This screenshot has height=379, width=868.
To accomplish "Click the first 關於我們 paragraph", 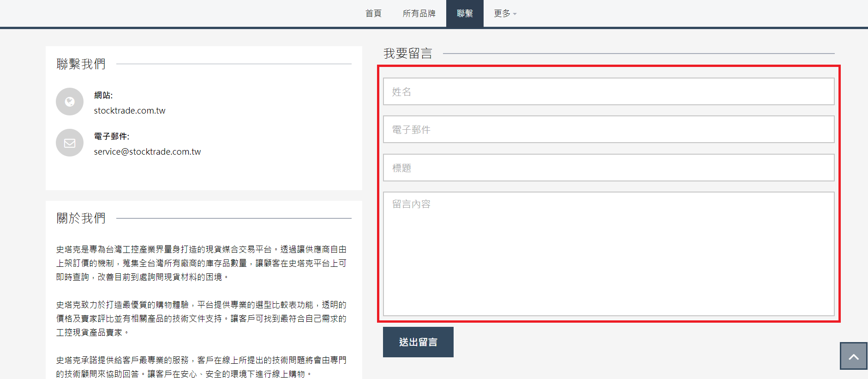I will [x=201, y=263].
